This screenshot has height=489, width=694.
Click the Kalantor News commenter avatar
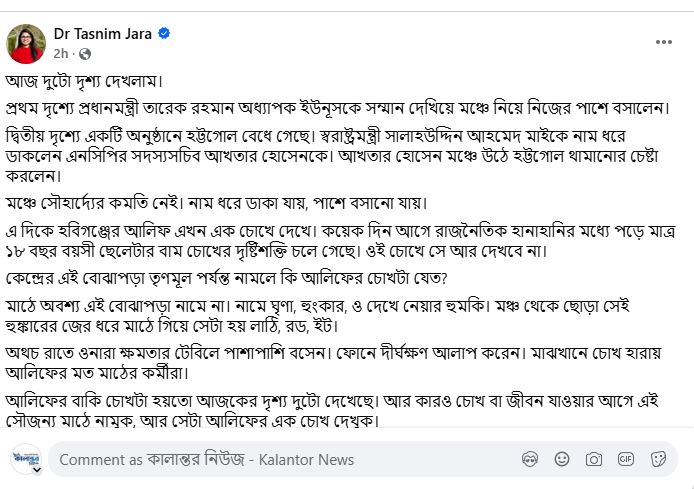[26, 458]
